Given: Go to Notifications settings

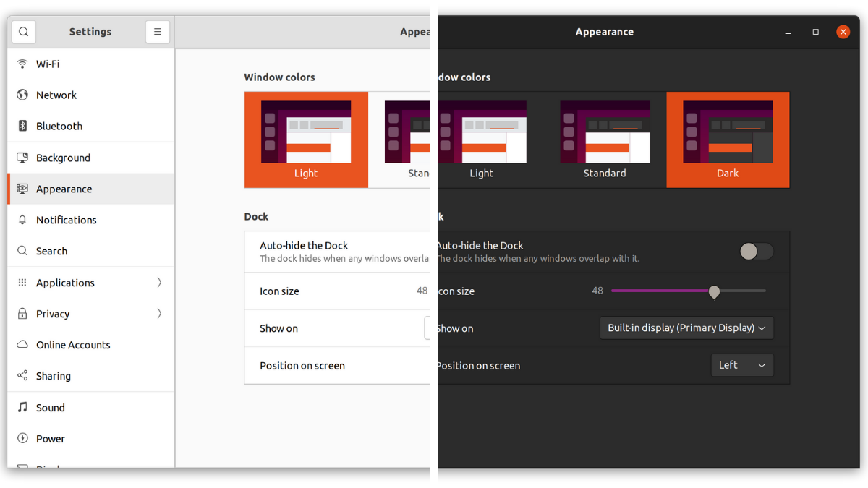Looking at the screenshot, I should point(65,220).
